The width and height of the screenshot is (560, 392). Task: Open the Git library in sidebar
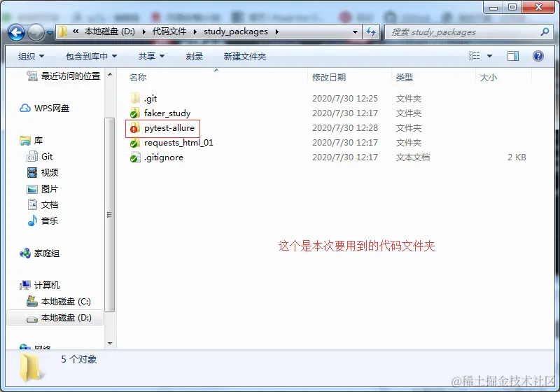[47, 156]
